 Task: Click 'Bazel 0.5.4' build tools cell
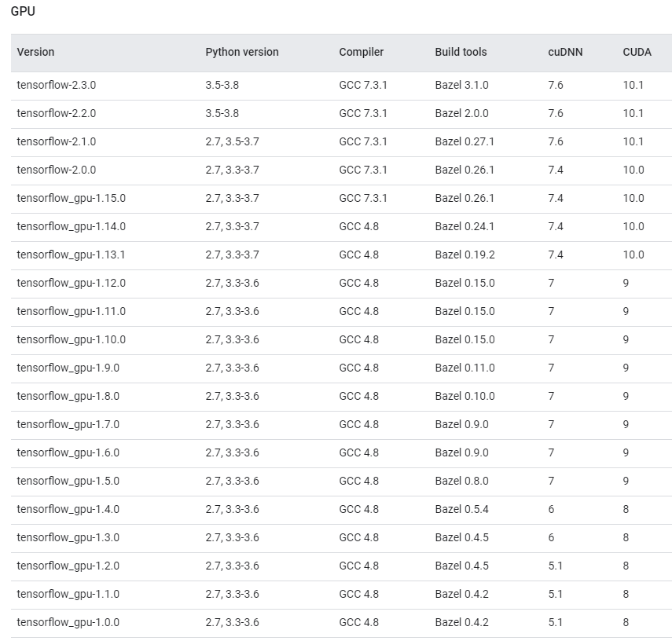(461, 509)
